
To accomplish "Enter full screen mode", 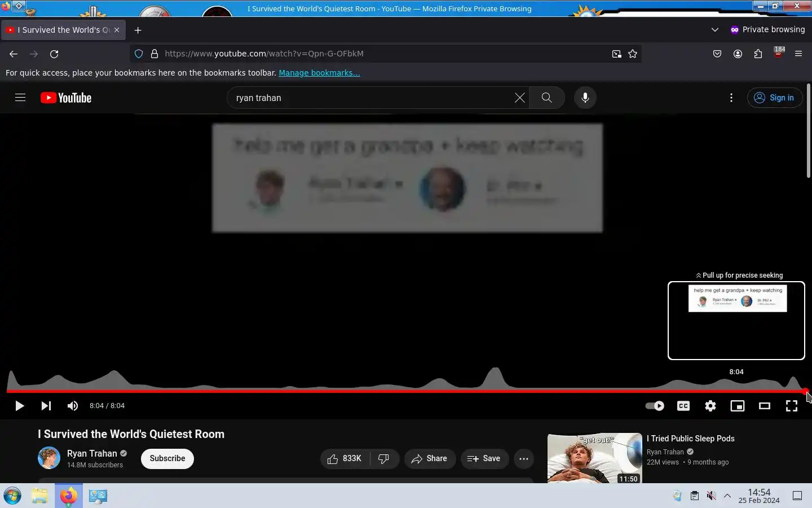I will click(792, 406).
